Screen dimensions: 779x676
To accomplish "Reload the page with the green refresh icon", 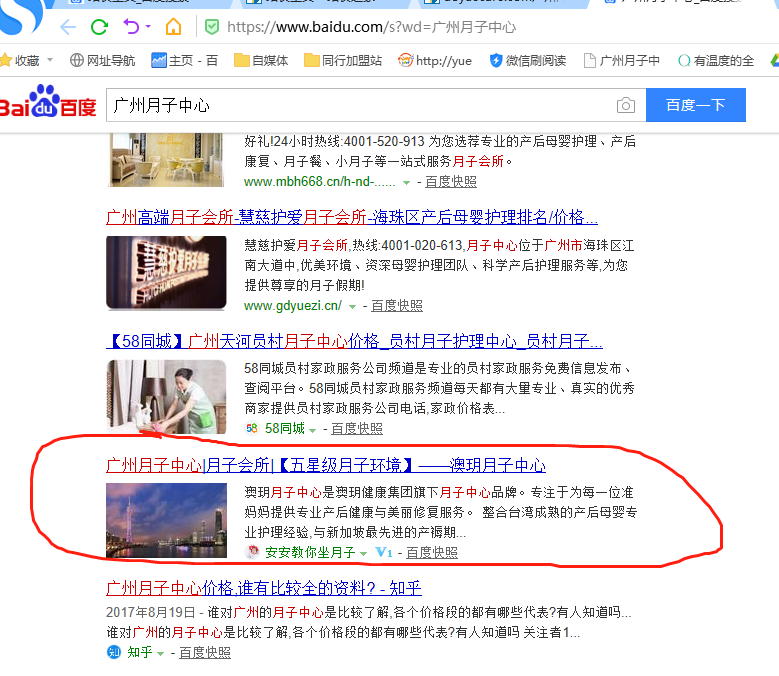I will tap(99, 27).
